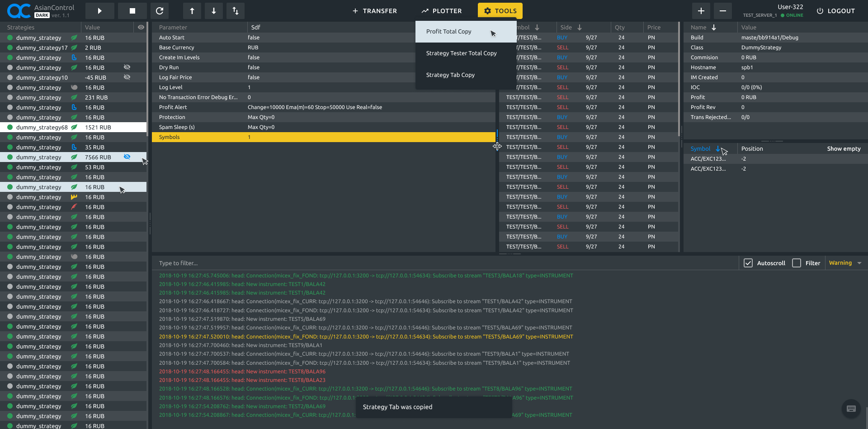The height and width of the screenshot is (429, 868).
Task: Click the minus button near User-322
Action: [x=722, y=11]
